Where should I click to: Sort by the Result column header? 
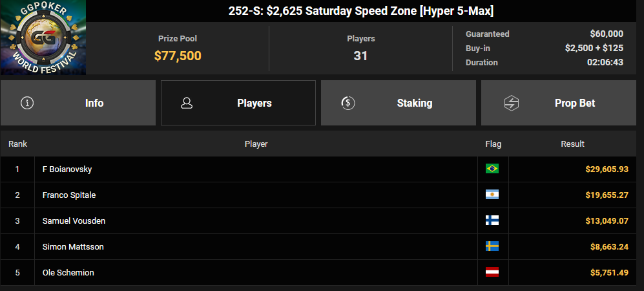pos(572,144)
